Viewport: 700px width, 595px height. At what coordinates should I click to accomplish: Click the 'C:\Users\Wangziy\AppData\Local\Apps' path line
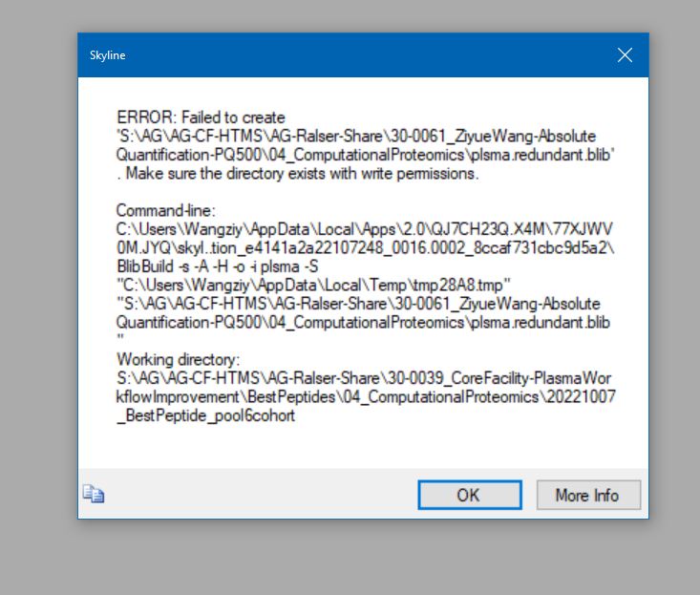pos(368,229)
